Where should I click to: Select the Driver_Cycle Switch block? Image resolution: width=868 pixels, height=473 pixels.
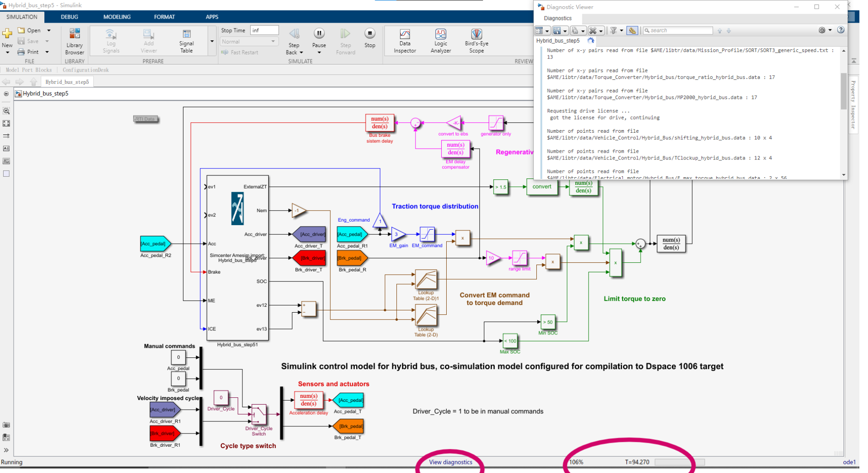(x=259, y=414)
